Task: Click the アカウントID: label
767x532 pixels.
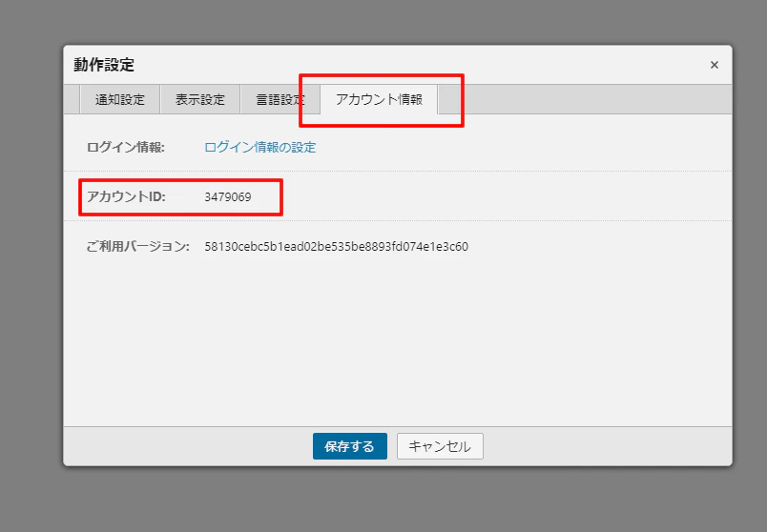Action: coord(126,196)
